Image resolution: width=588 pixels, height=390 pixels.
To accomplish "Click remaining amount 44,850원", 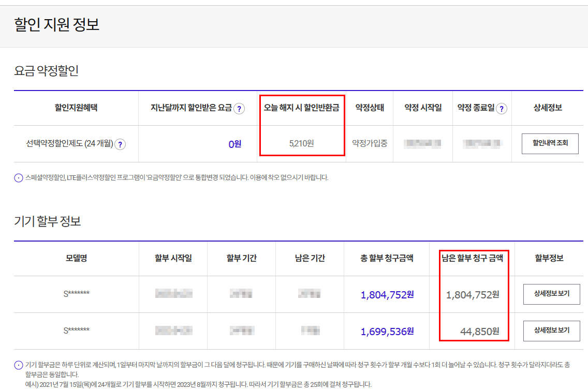I will [x=480, y=332].
